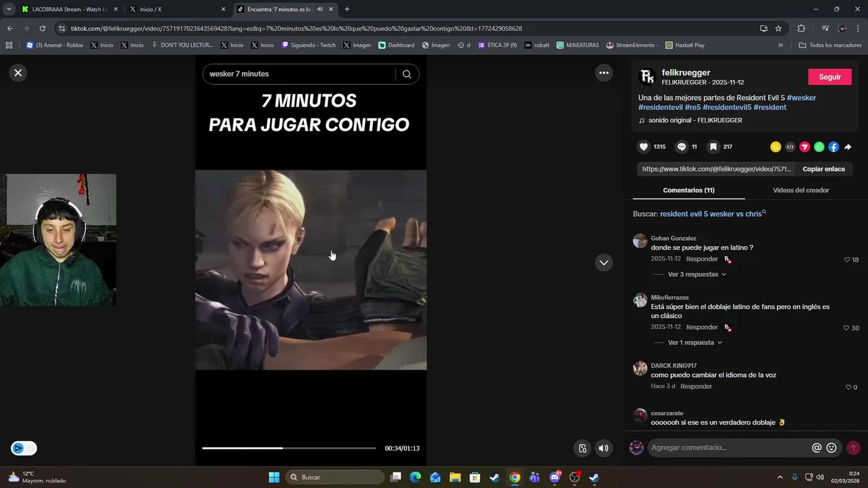Open the emoji picker in comment box
This screenshot has height=488, width=868.
point(831,447)
